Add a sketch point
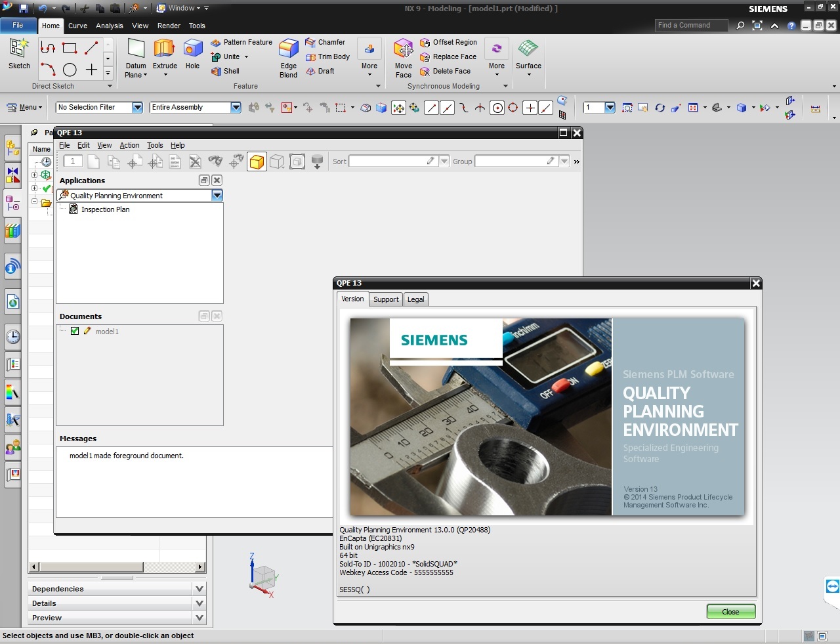 pyautogui.click(x=91, y=69)
